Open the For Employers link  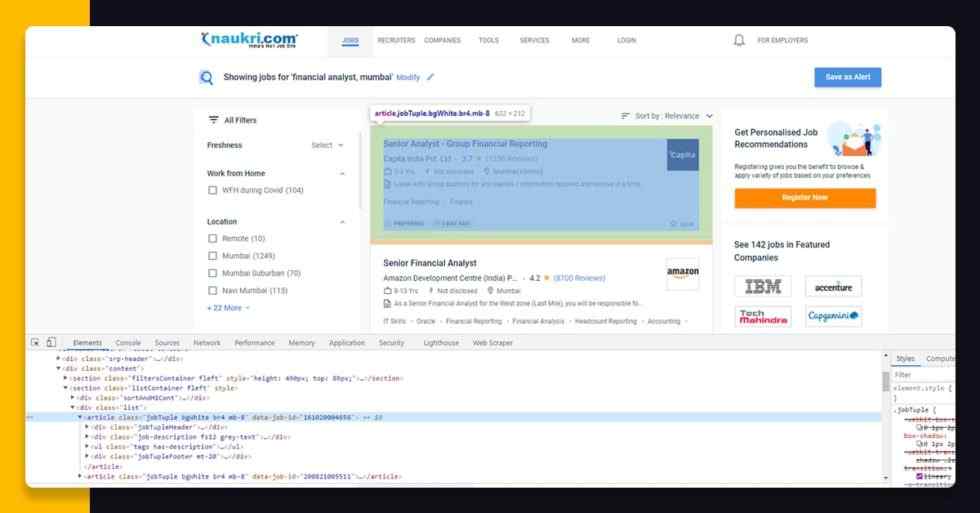[x=782, y=41]
